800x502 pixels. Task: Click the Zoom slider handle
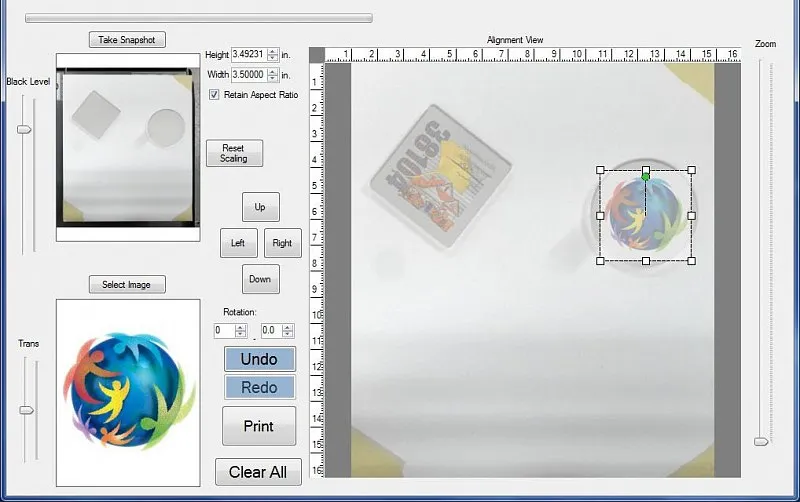(762, 440)
